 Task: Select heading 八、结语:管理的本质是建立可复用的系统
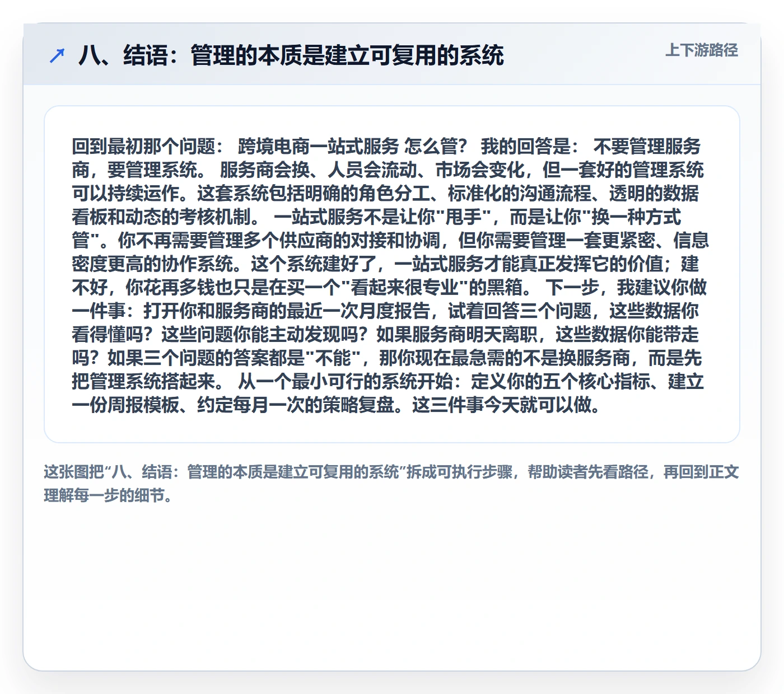point(291,55)
